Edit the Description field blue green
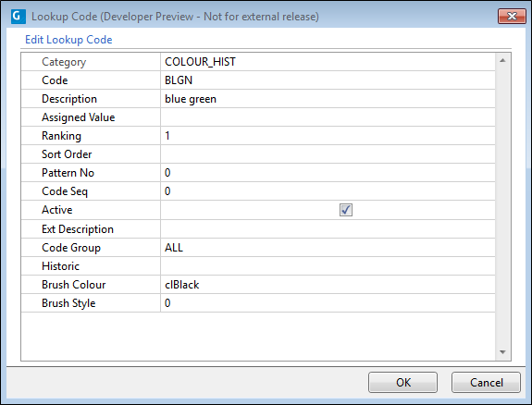 click(328, 99)
